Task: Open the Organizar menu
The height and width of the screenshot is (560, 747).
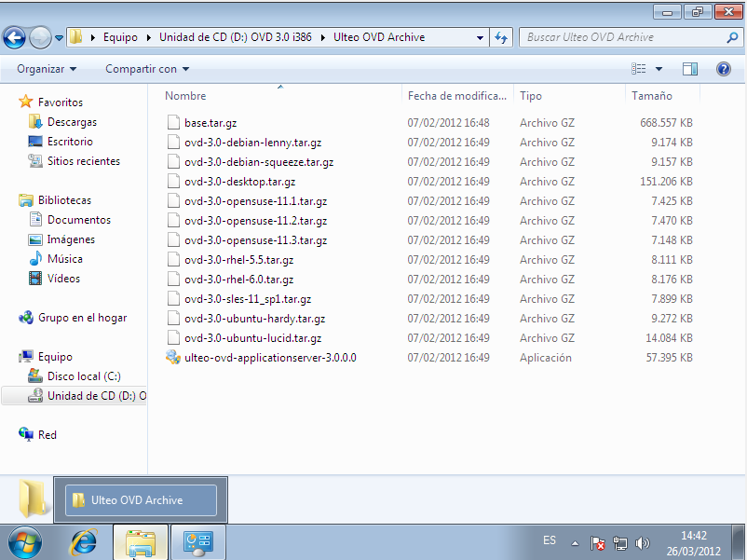Action: pyautogui.click(x=47, y=69)
